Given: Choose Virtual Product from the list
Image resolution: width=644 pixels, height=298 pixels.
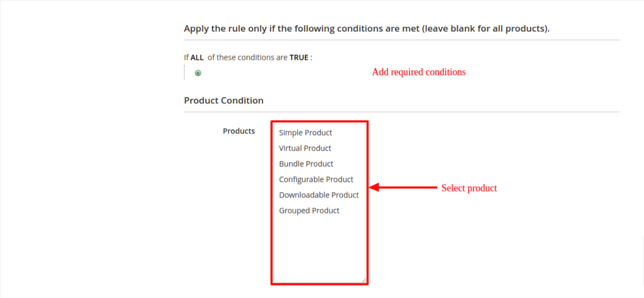Looking at the screenshot, I should click(x=305, y=148).
